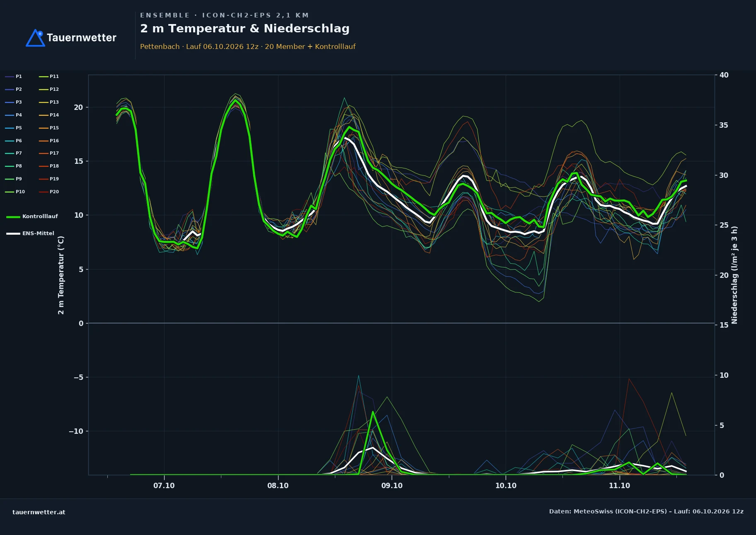Select the P8 legend entry
This screenshot has width=756, height=535.
pos(14,166)
